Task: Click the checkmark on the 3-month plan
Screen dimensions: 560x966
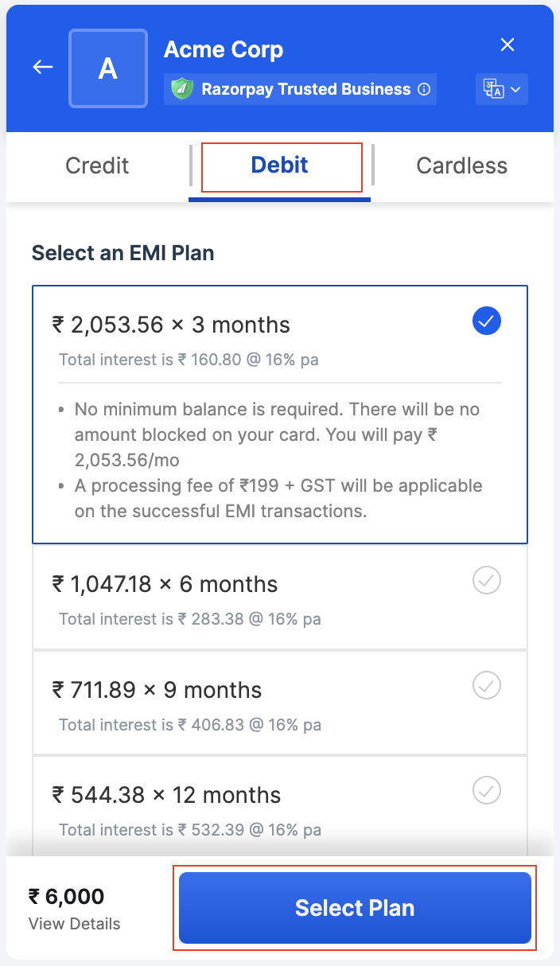Action: coord(486,321)
